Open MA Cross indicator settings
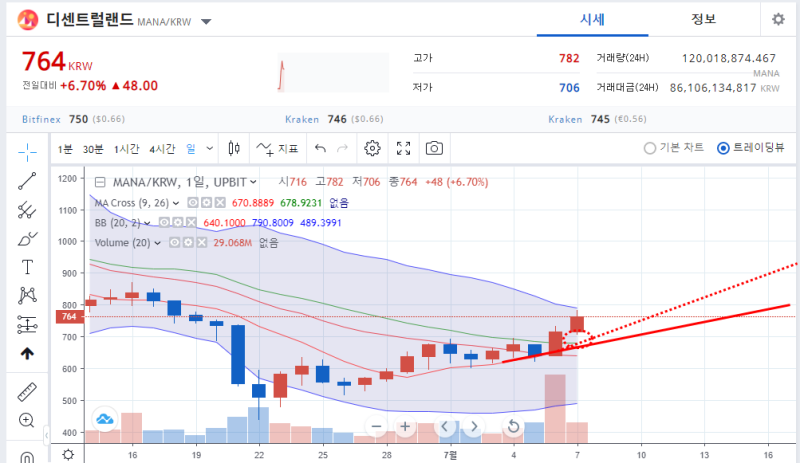The width and height of the screenshot is (800, 463). pyautogui.click(x=206, y=203)
